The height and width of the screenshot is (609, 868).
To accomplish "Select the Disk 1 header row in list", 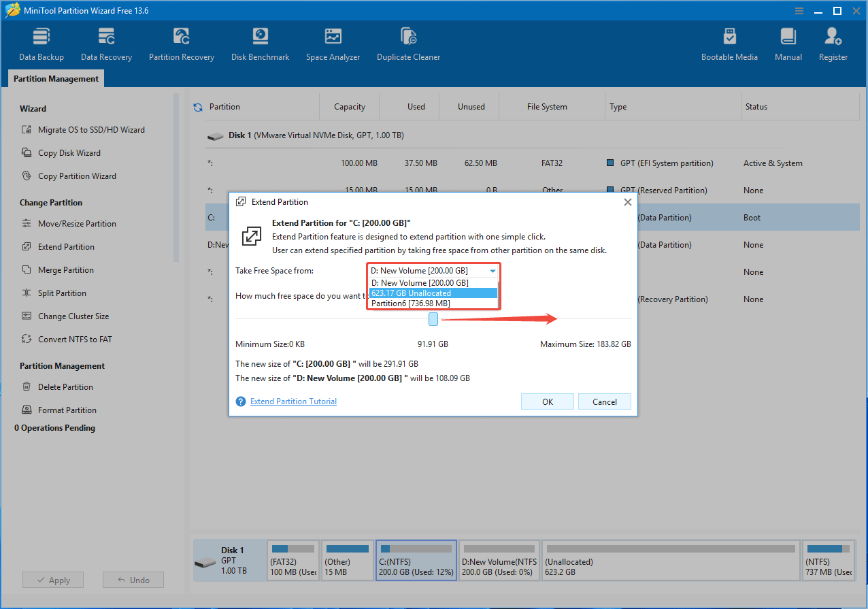I will (x=532, y=135).
